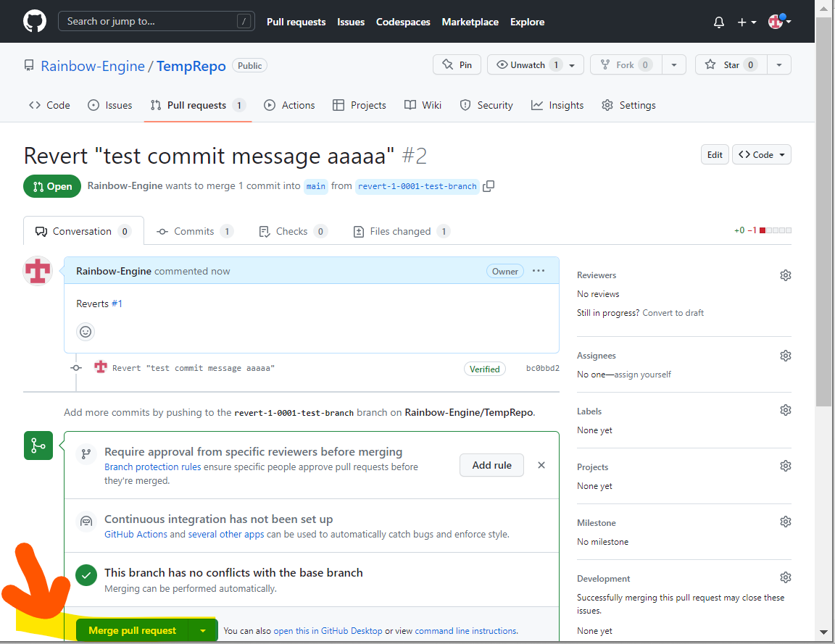835x644 pixels.
Task: Open command line instructions link
Action: point(465,631)
